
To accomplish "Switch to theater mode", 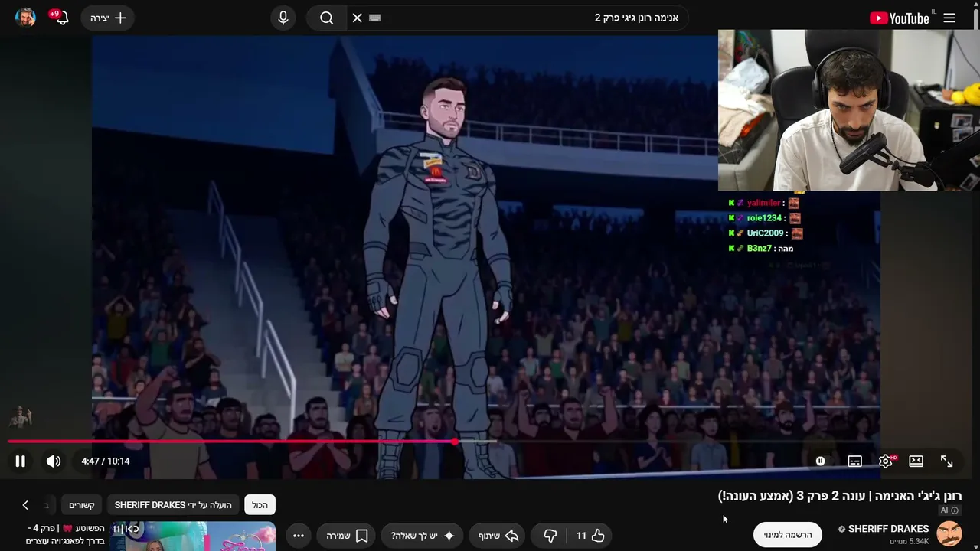I will (916, 461).
